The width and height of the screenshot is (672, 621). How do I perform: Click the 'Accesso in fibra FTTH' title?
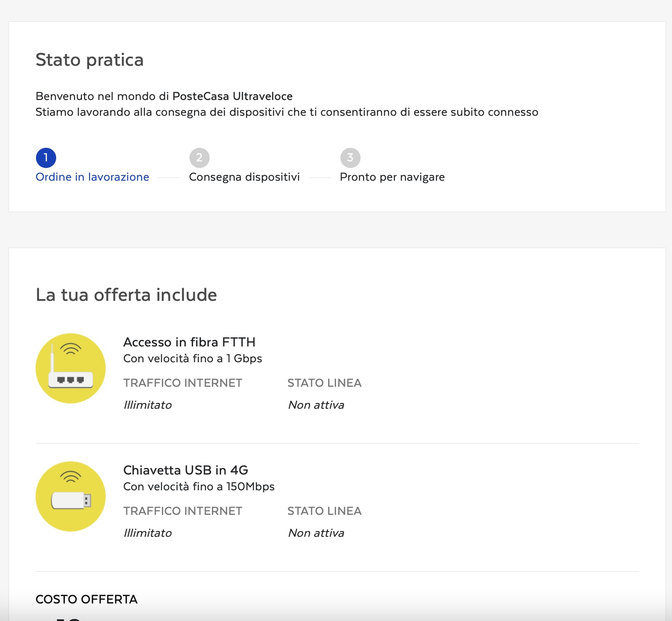189,342
